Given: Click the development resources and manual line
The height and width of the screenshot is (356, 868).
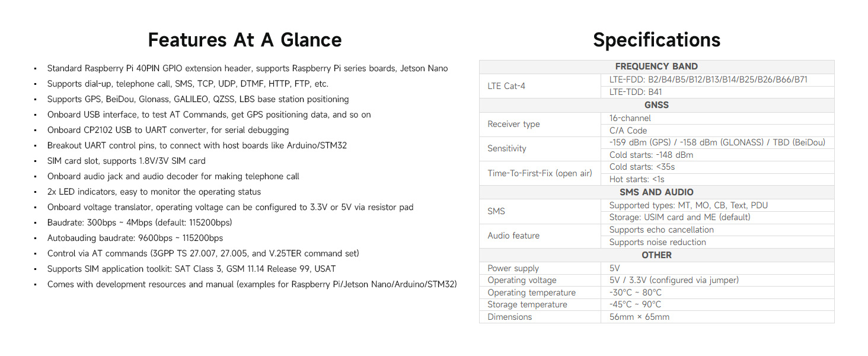Looking at the screenshot, I should tap(252, 284).
